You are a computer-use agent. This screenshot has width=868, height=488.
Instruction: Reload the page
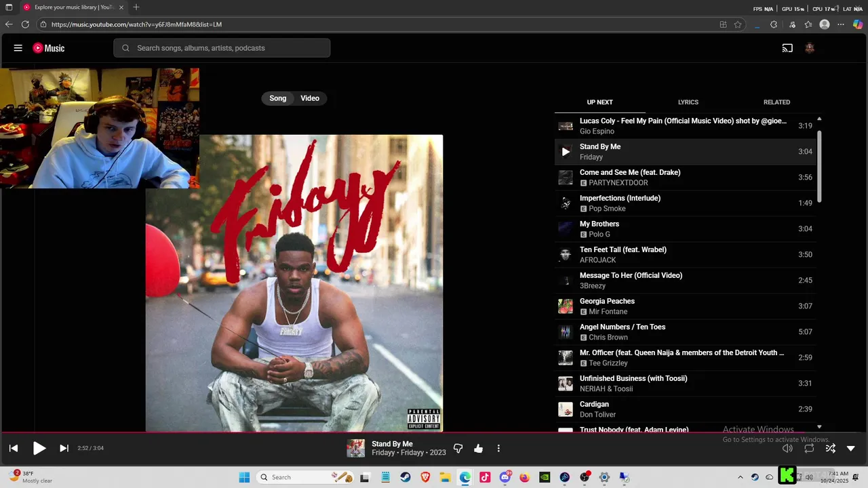25,24
